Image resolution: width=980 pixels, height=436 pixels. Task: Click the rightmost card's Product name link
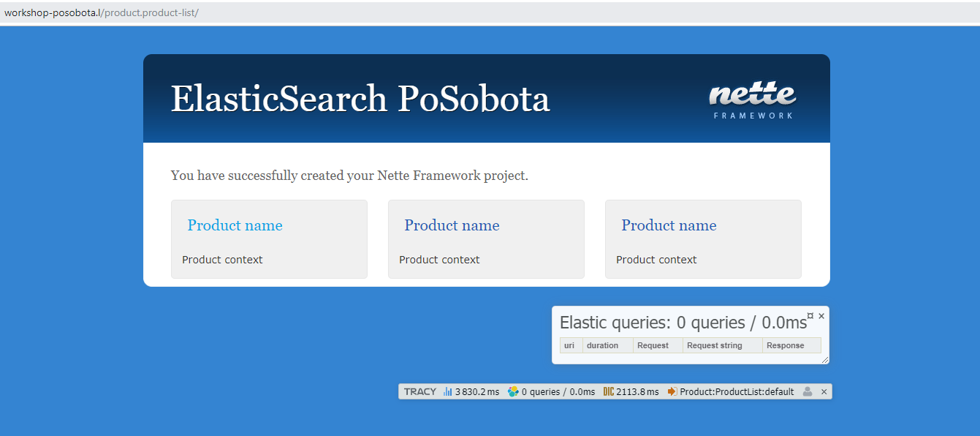click(669, 225)
